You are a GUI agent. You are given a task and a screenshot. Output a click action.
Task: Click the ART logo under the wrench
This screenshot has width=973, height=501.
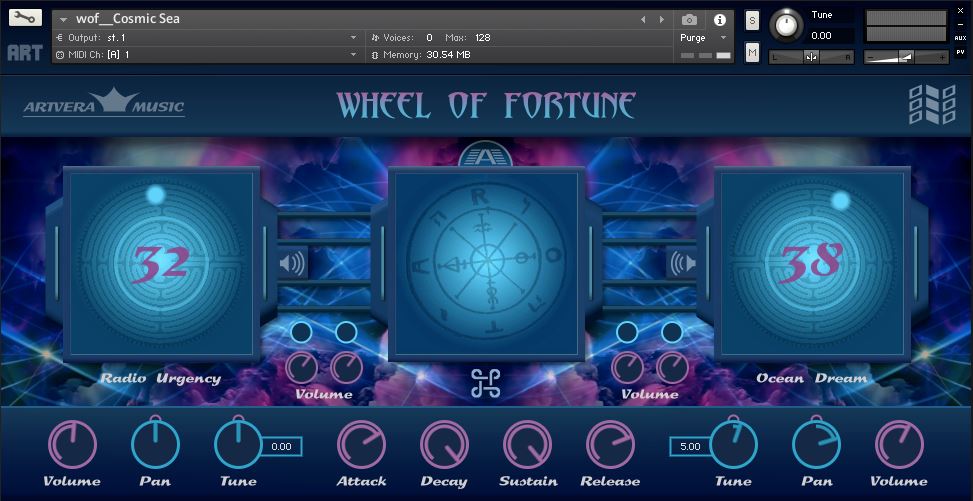25,53
